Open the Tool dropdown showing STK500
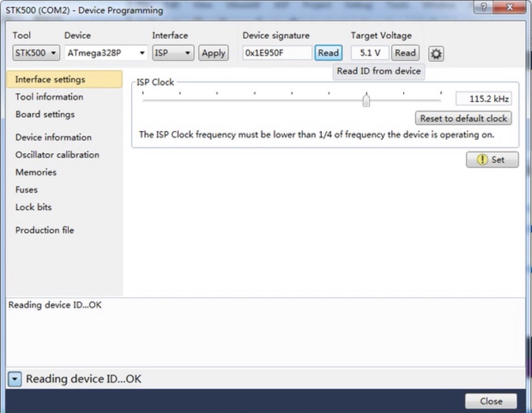 pos(36,53)
